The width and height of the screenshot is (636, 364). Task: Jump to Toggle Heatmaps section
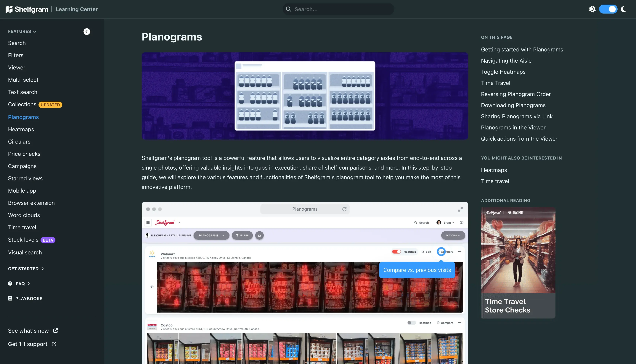point(503,72)
